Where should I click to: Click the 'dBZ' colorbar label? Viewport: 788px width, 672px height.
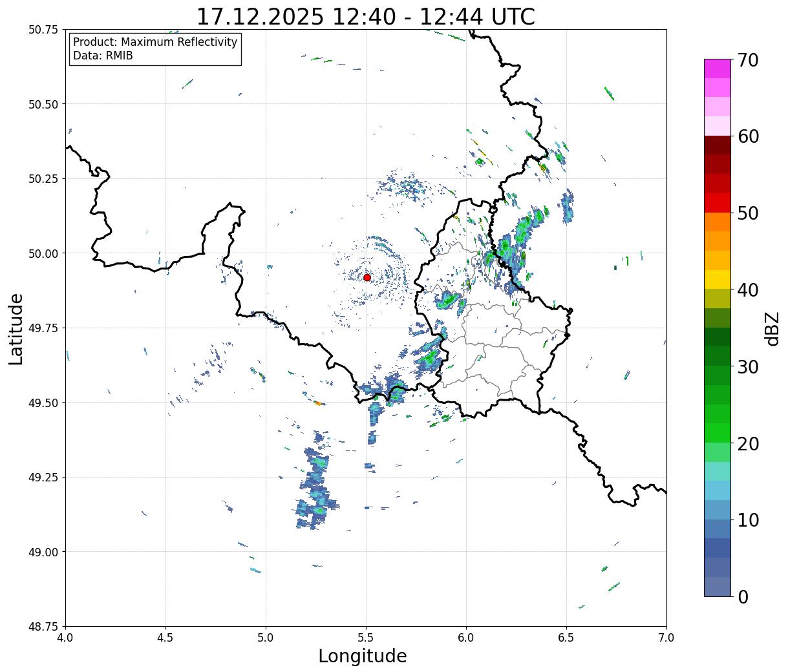772,328
